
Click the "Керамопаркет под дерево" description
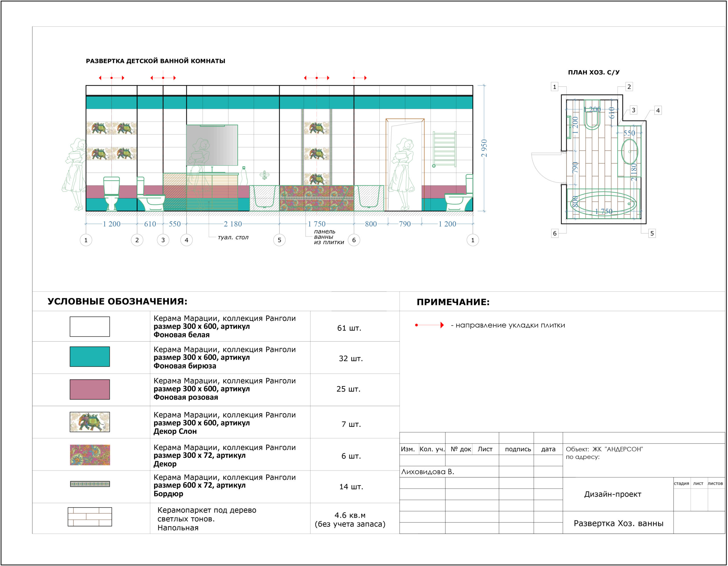[207, 510]
